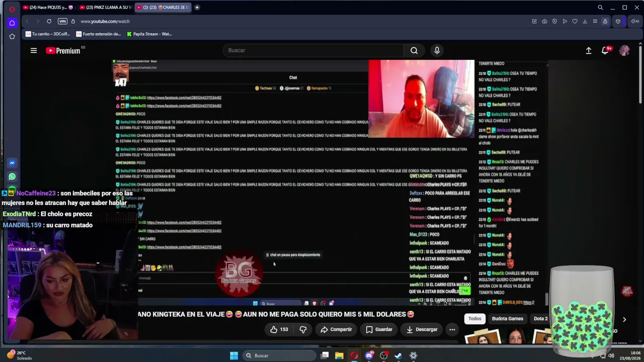
Task: Start voice search with microphone
Action: click(x=437, y=50)
